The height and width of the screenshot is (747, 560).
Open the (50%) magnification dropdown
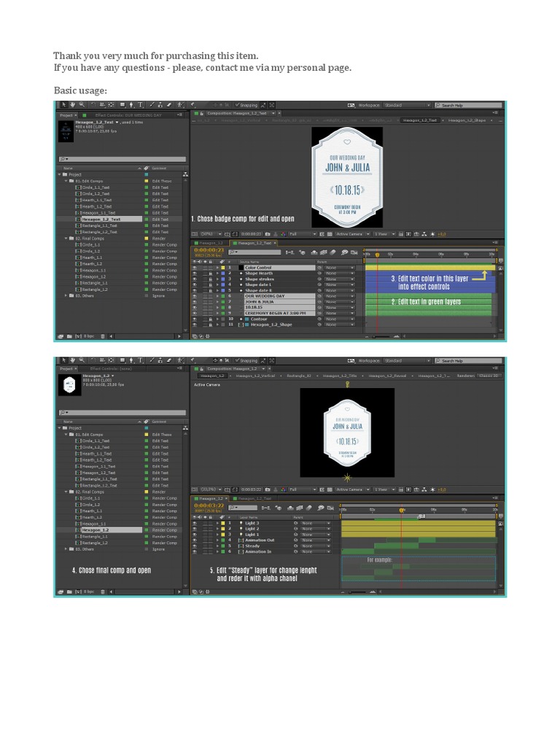(x=212, y=234)
